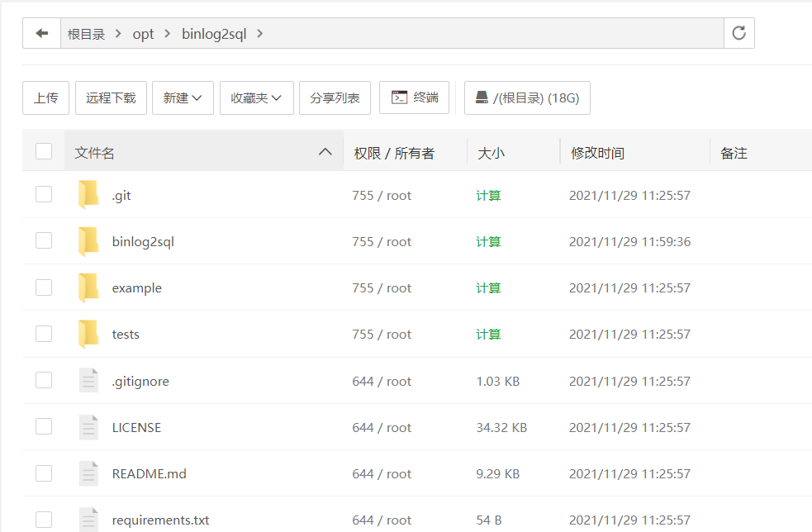This screenshot has height=532, width=812.
Task: Sort by 大小 column header
Action: coord(491,154)
